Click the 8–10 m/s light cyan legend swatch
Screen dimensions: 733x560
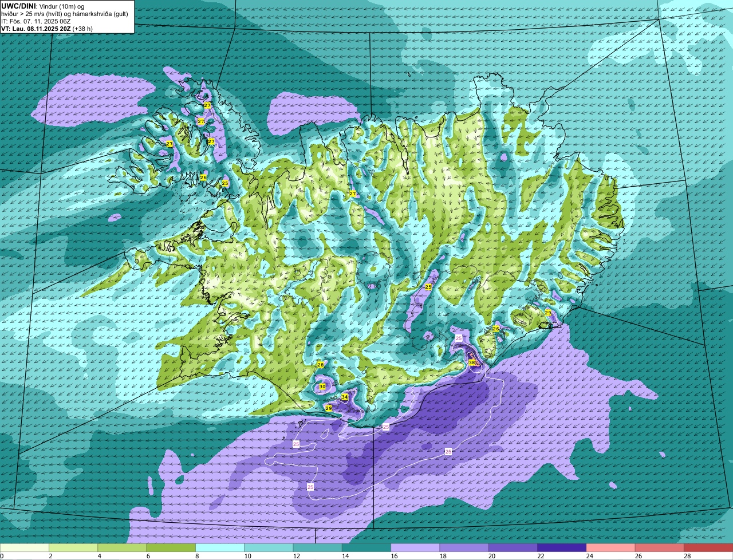tap(220, 547)
